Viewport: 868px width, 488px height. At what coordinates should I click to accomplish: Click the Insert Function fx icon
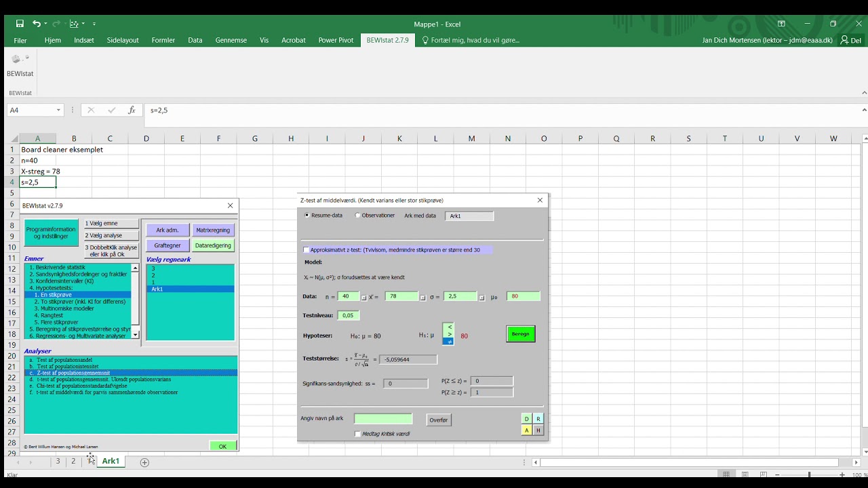point(132,110)
